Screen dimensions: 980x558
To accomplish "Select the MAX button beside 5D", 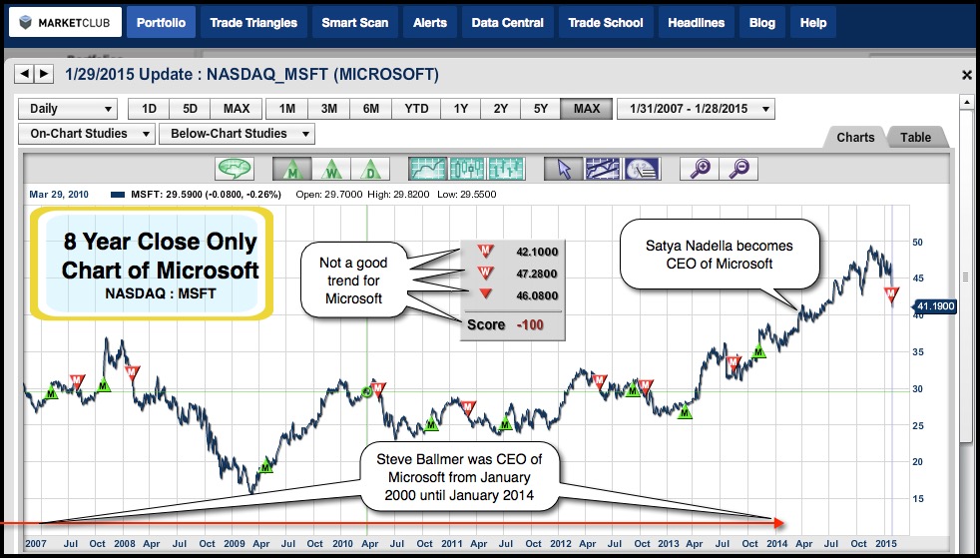I will (237, 109).
